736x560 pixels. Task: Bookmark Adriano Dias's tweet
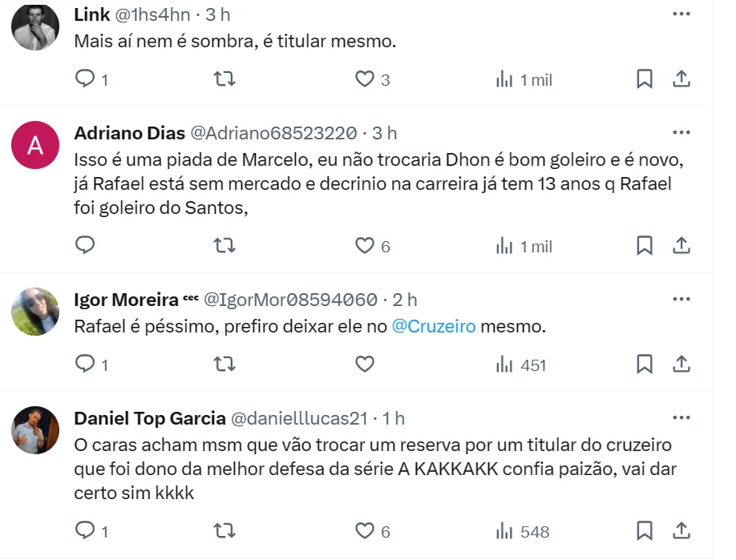point(645,245)
